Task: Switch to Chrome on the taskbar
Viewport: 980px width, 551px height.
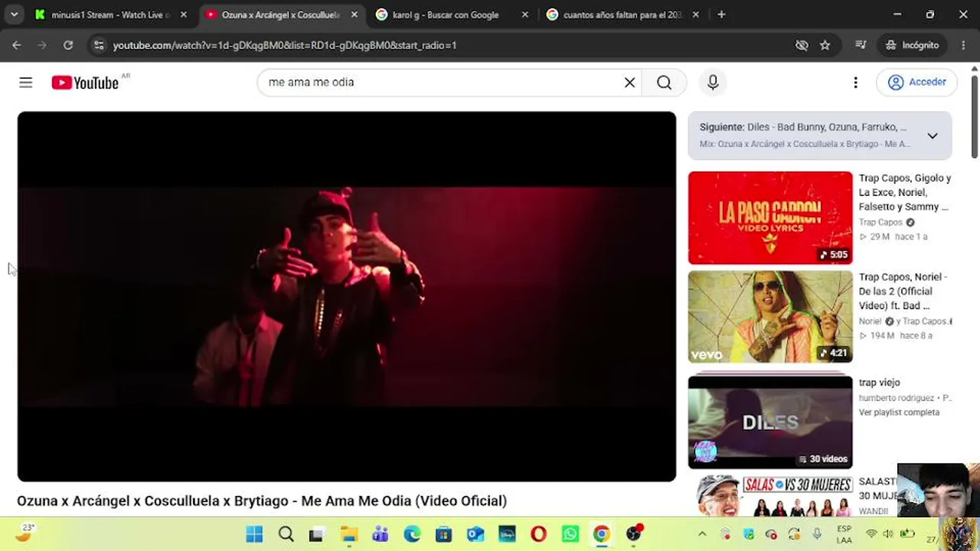Action: (x=602, y=534)
